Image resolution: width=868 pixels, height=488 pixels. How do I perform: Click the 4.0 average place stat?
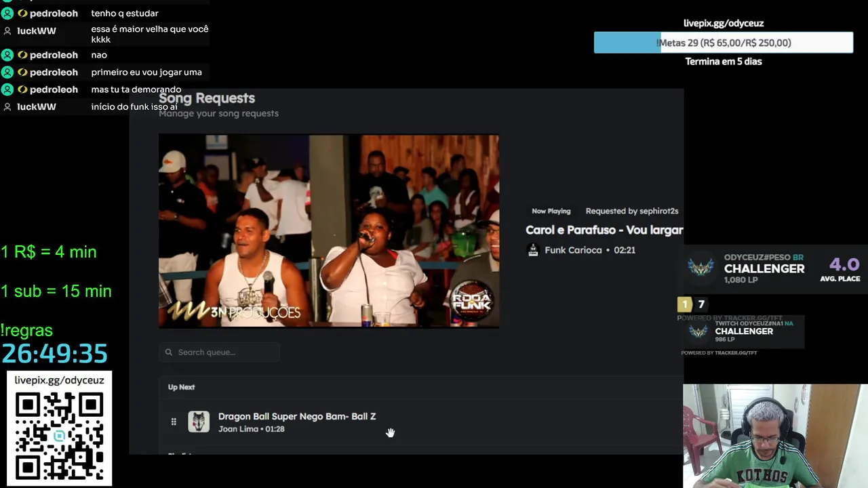click(844, 265)
